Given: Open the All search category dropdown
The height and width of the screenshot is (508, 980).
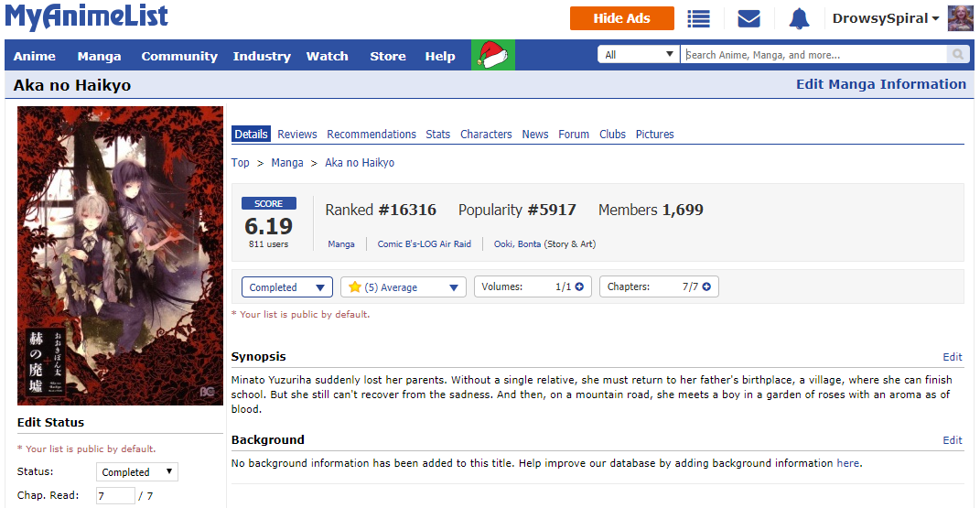Looking at the screenshot, I should click(638, 54).
